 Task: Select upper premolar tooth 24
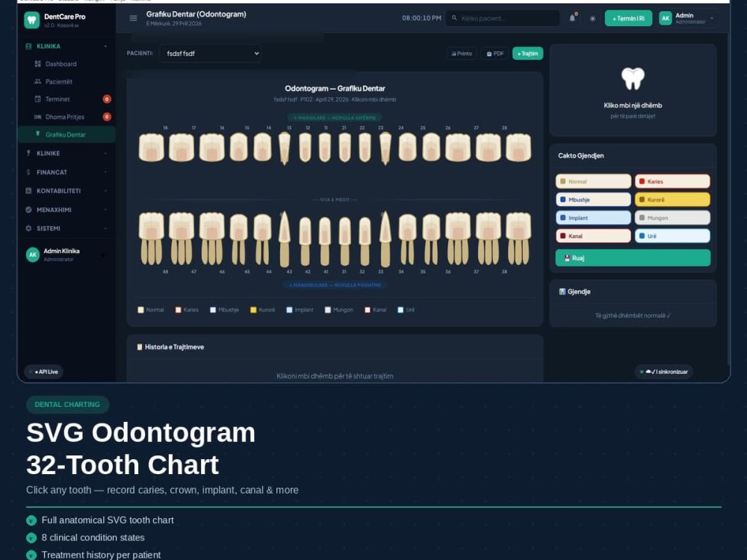pos(407,147)
